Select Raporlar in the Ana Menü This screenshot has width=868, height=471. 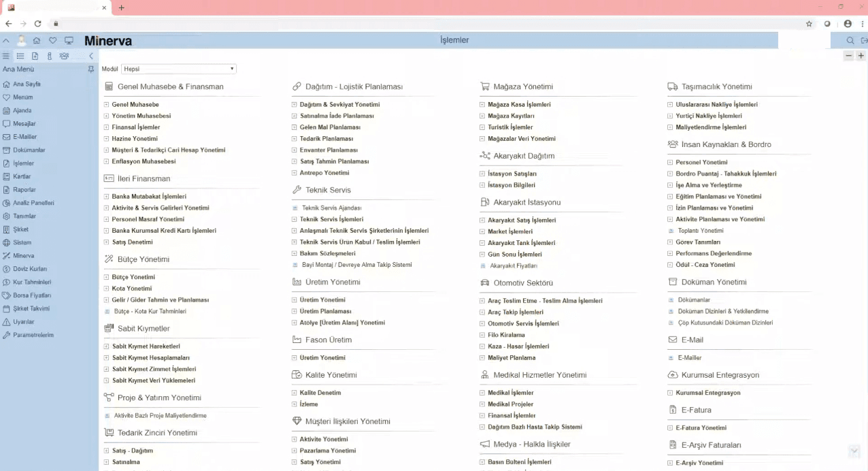(x=24, y=190)
